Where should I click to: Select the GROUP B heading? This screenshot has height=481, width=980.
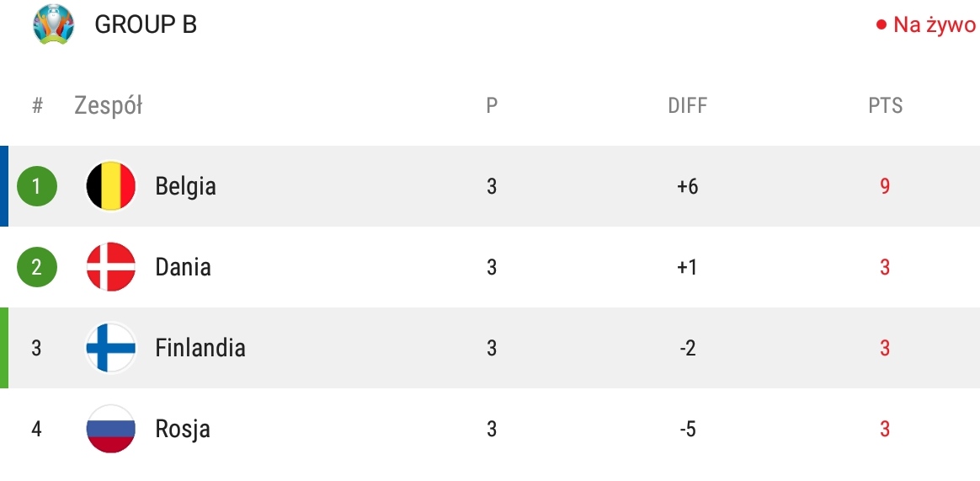pyautogui.click(x=146, y=24)
